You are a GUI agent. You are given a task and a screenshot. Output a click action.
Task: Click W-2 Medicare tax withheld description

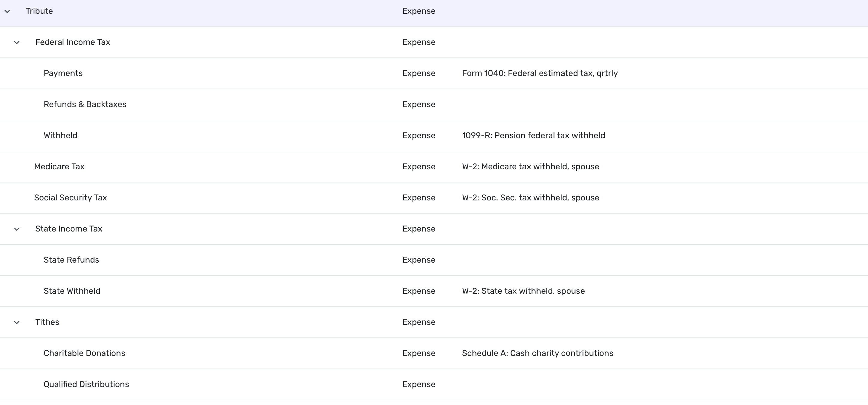coord(530,167)
